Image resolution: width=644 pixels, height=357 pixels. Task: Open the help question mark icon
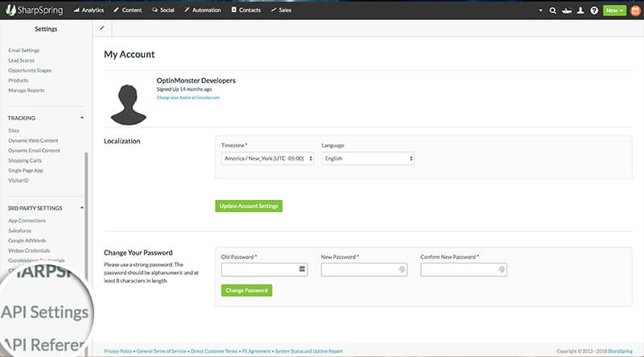(x=594, y=10)
